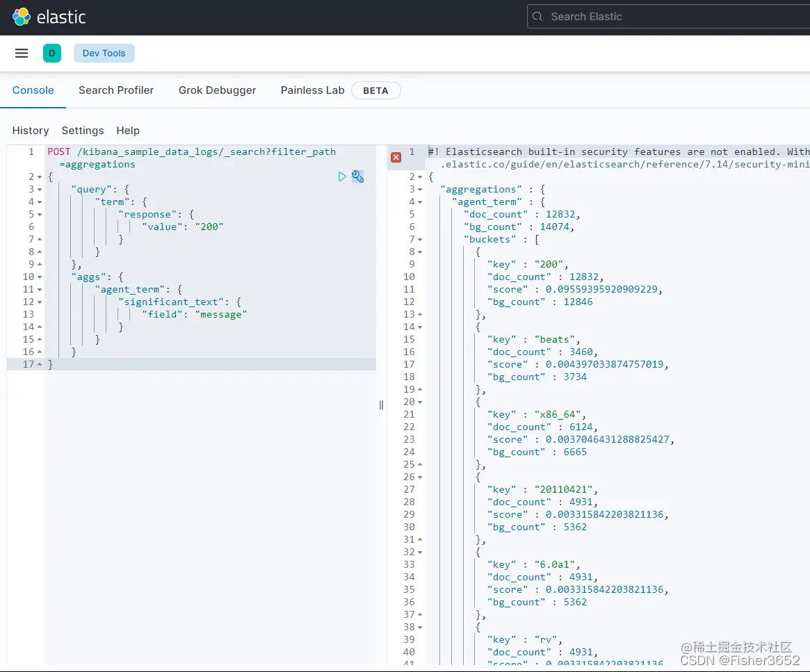
Task: Fold the "x86_64" bucket at response line 20
Action: 420,402
